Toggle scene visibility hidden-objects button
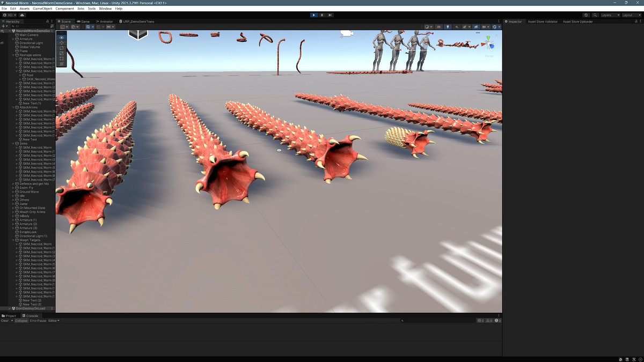This screenshot has height=362, width=644. [x=476, y=27]
